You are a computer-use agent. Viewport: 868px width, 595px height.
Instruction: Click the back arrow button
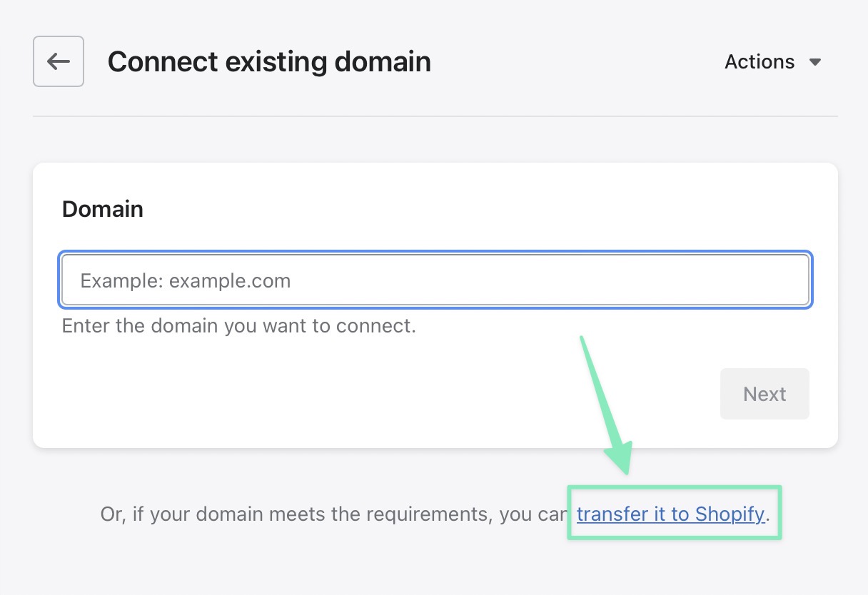point(59,61)
